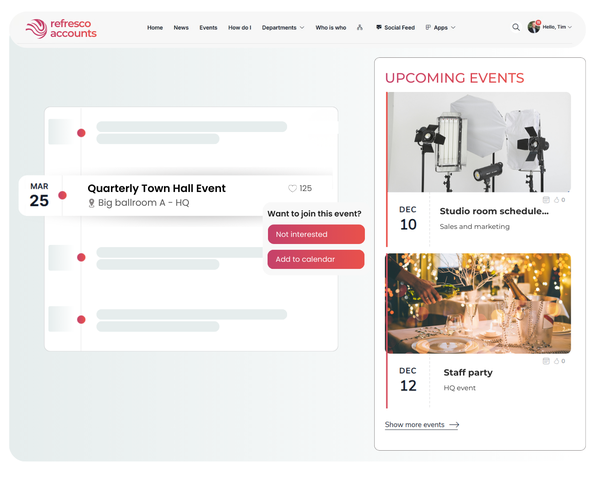The width and height of the screenshot is (600, 480).
Task: Click the org chart icon in navbar
Action: (360, 27)
